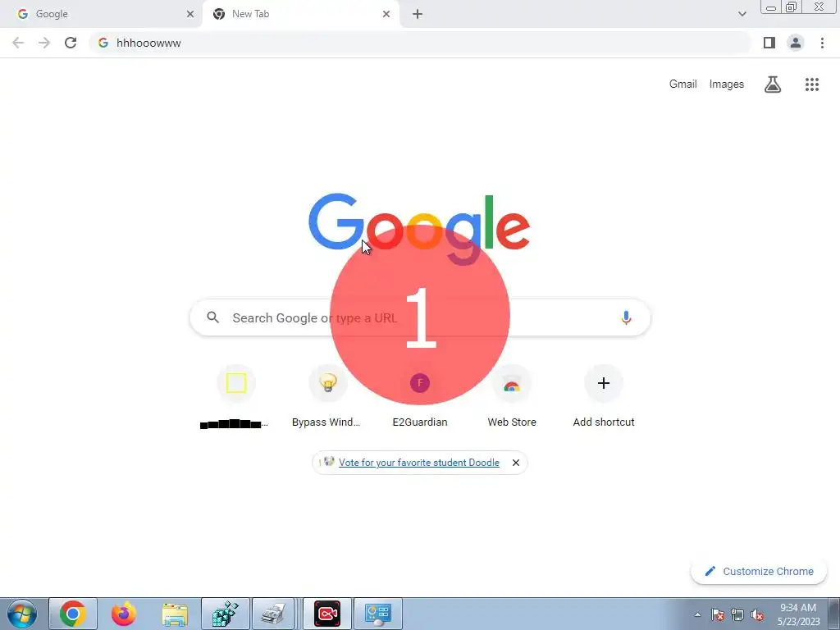The width and height of the screenshot is (840, 630).
Task: Go back to the previous page
Action: click(x=18, y=43)
